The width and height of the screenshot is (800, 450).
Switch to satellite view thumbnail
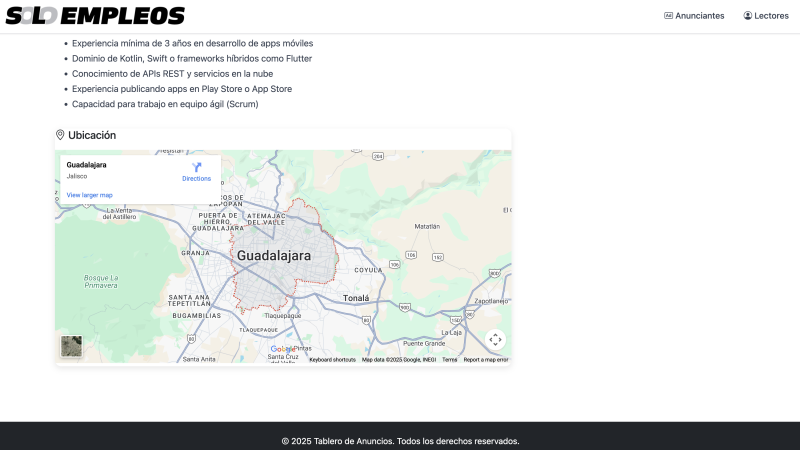click(x=72, y=346)
